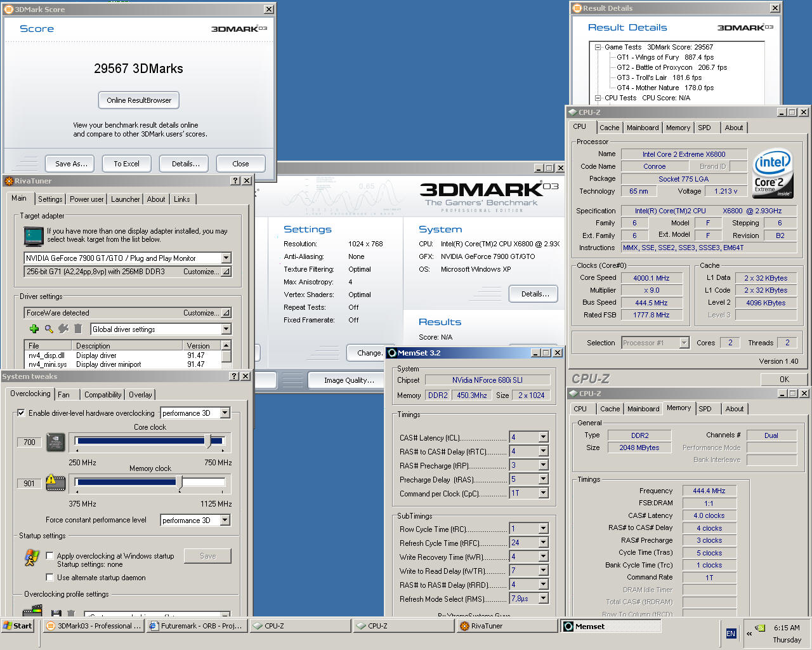The image size is (812, 650).
Task: Open CAS# Latency (tCL) dropdown in MemSet
Action: [543, 437]
